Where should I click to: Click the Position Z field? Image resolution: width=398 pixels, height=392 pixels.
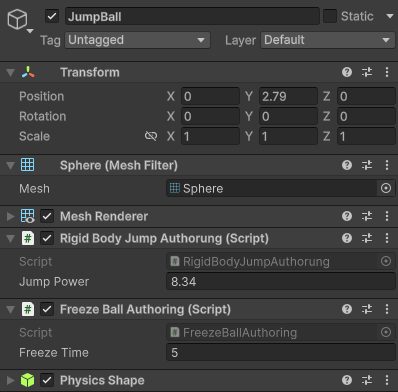click(x=366, y=96)
